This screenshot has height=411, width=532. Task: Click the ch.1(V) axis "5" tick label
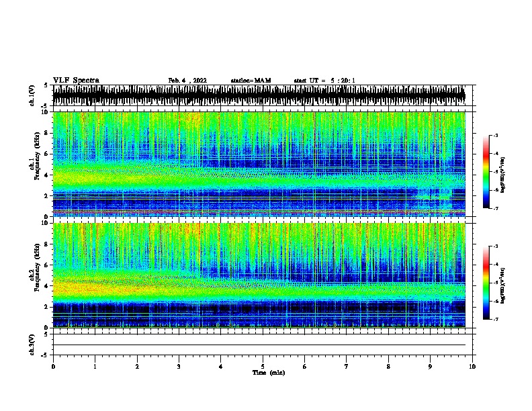click(46, 85)
